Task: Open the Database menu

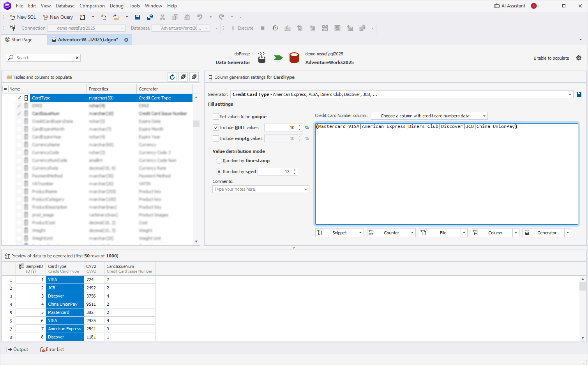Action: click(65, 6)
